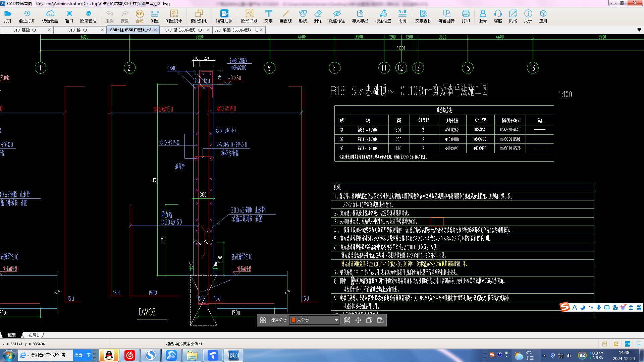Switch to the 布局1 layout tab
This screenshot has height=362, width=644.
(33, 335)
